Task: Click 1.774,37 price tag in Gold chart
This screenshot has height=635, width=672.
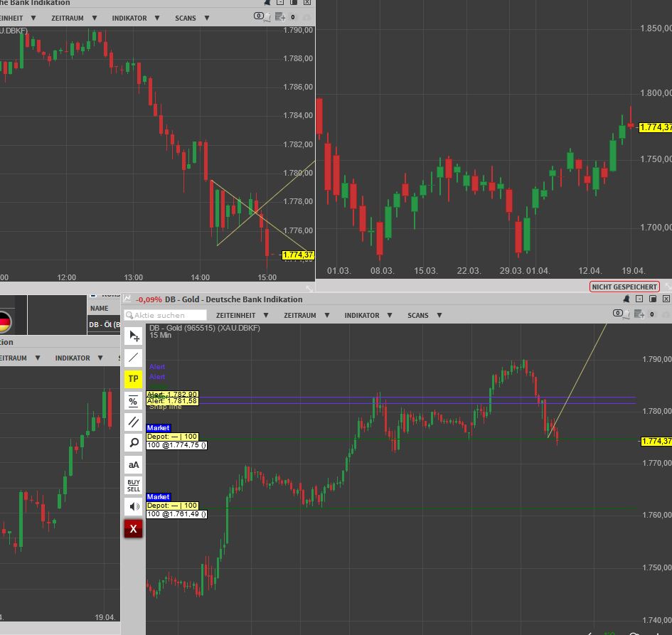Action: [x=656, y=441]
